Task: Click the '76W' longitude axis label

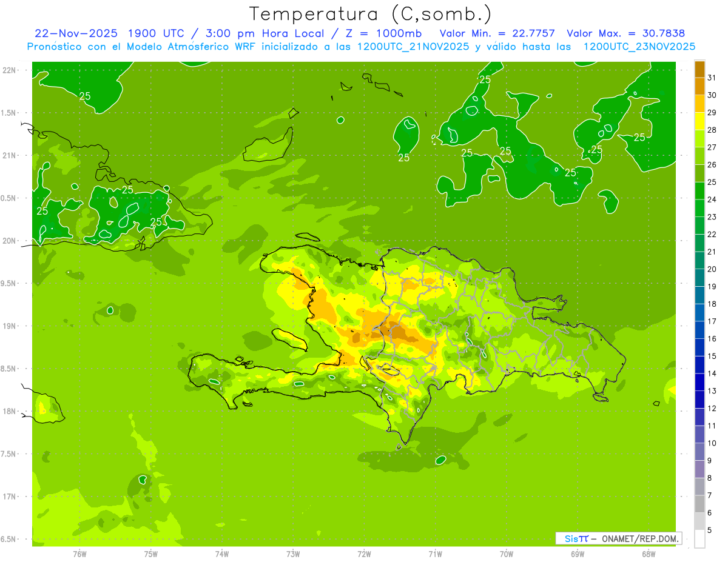Action: coord(79,554)
